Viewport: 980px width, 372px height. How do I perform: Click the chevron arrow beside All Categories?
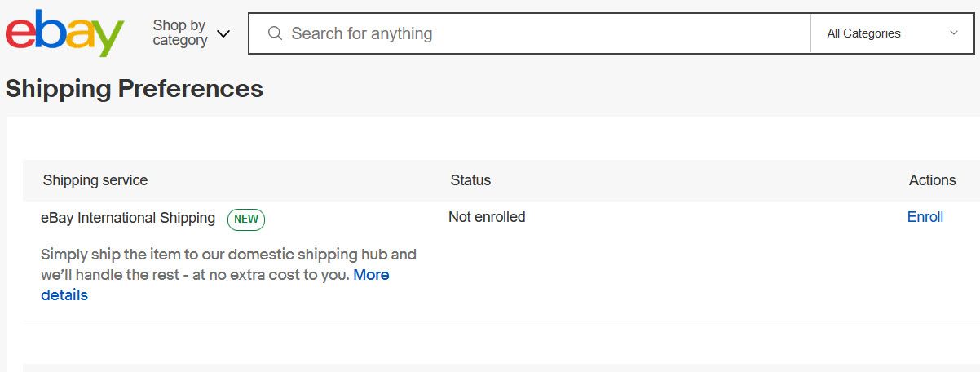[x=954, y=33]
